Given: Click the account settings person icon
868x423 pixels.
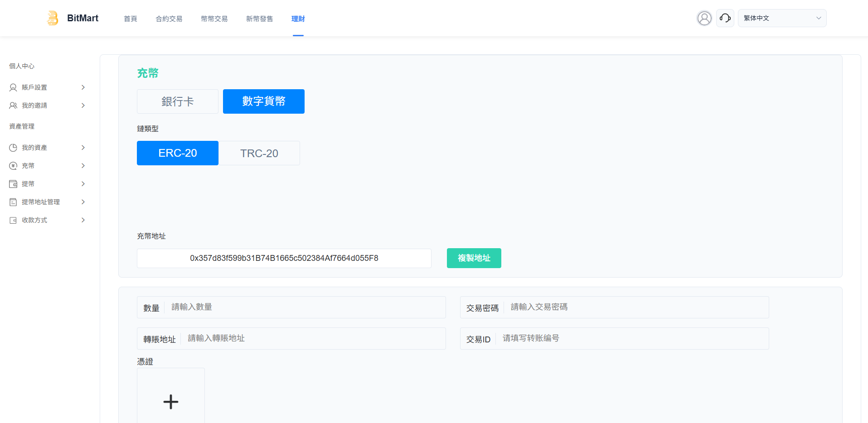Looking at the screenshot, I should [13, 87].
